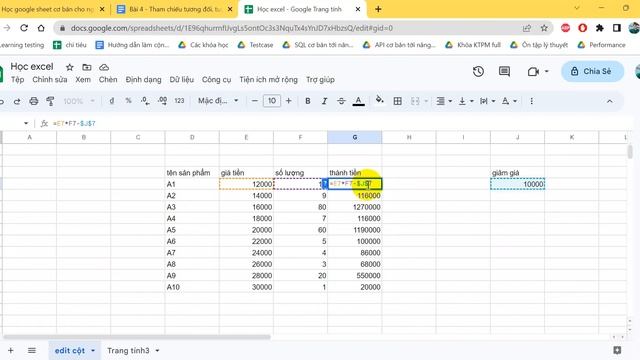The width and height of the screenshot is (640, 360).
Task: Switch to Trang tính3 sheet tab
Action: click(x=128, y=351)
